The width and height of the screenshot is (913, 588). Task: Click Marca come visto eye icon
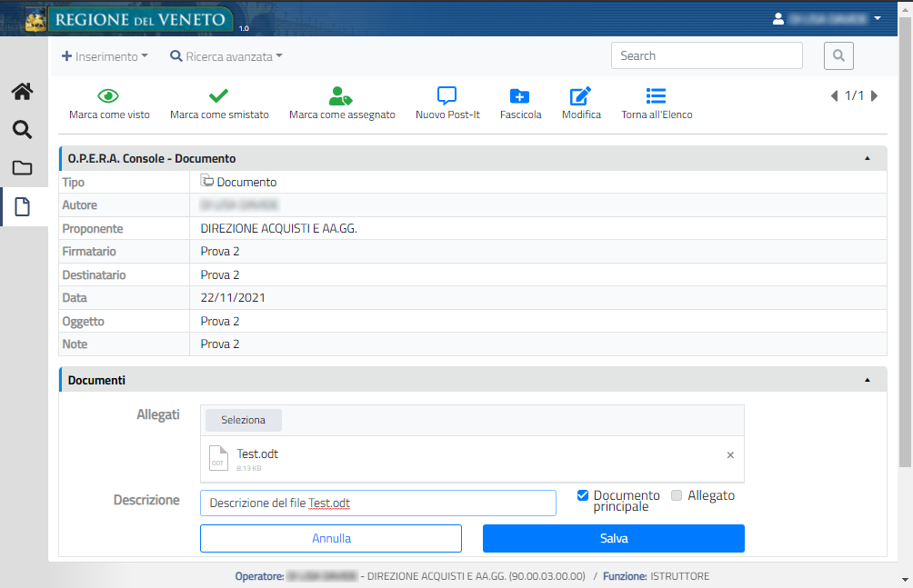coord(108,95)
